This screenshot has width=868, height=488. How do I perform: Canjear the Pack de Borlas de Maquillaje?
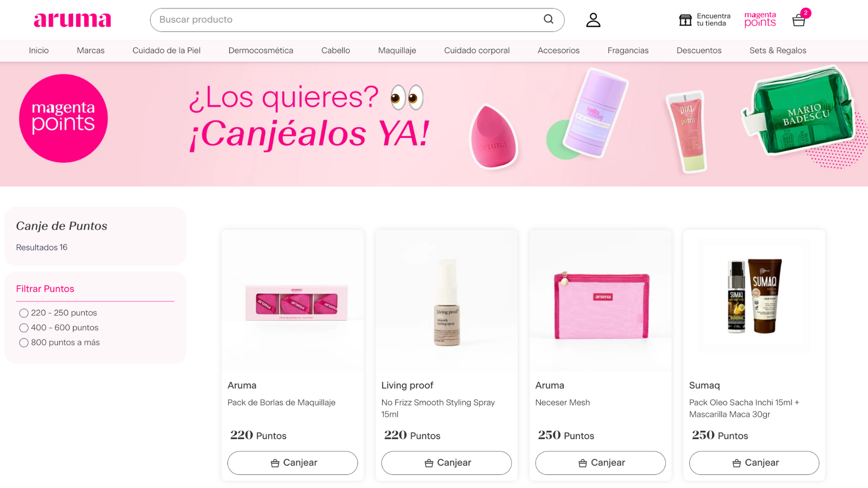(x=292, y=463)
